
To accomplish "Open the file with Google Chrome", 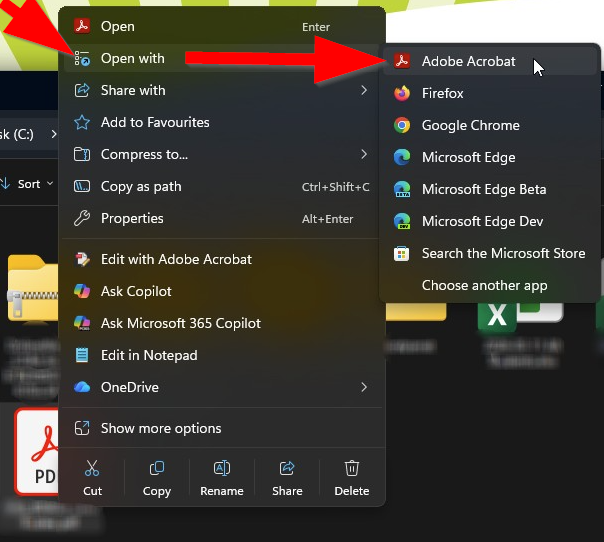I will click(470, 125).
